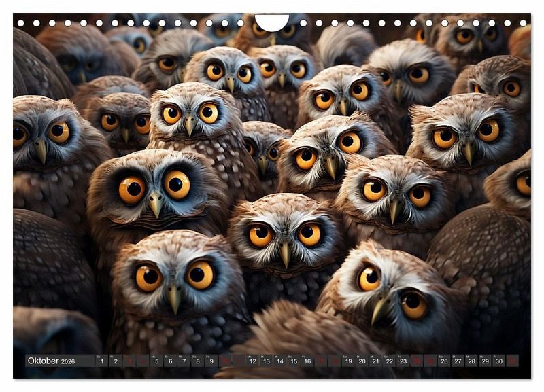Choose day 16 in the calendar strip
The image size is (544, 392).
pyautogui.click(x=307, y=361)
